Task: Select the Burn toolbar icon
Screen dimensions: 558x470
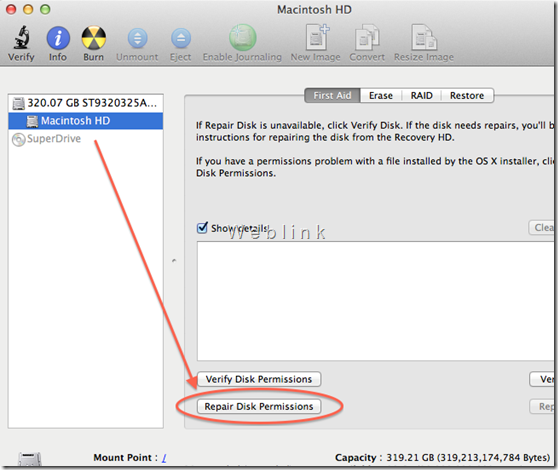Action: [x=94, y=38]
